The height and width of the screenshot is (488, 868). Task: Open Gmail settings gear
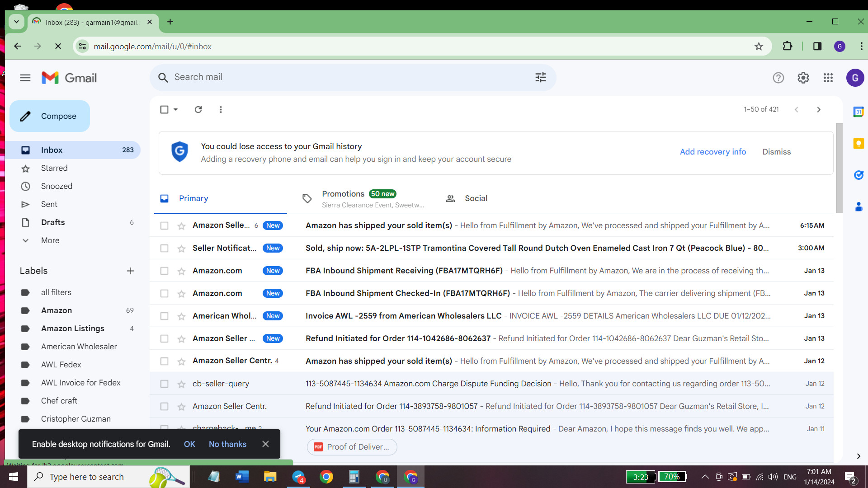803,78
